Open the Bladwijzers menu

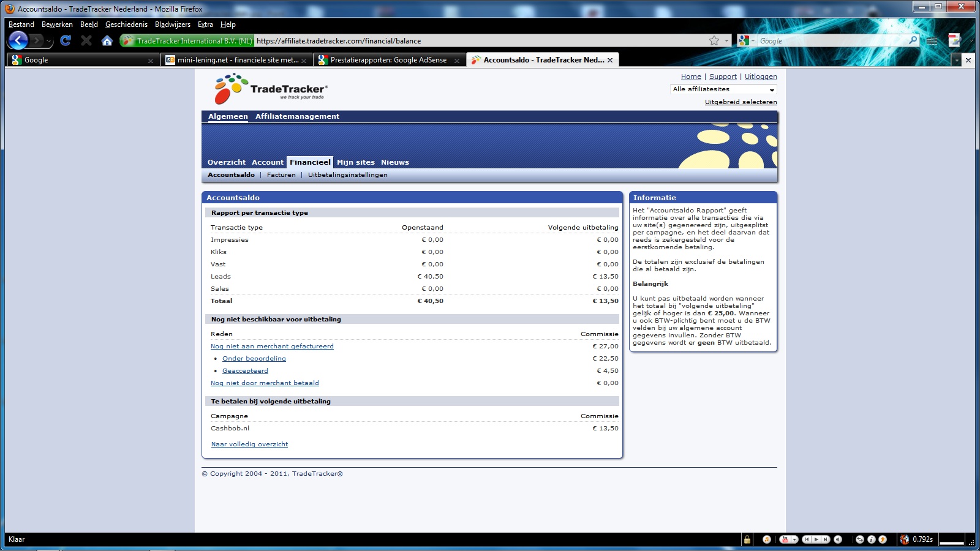click(173, 24)
